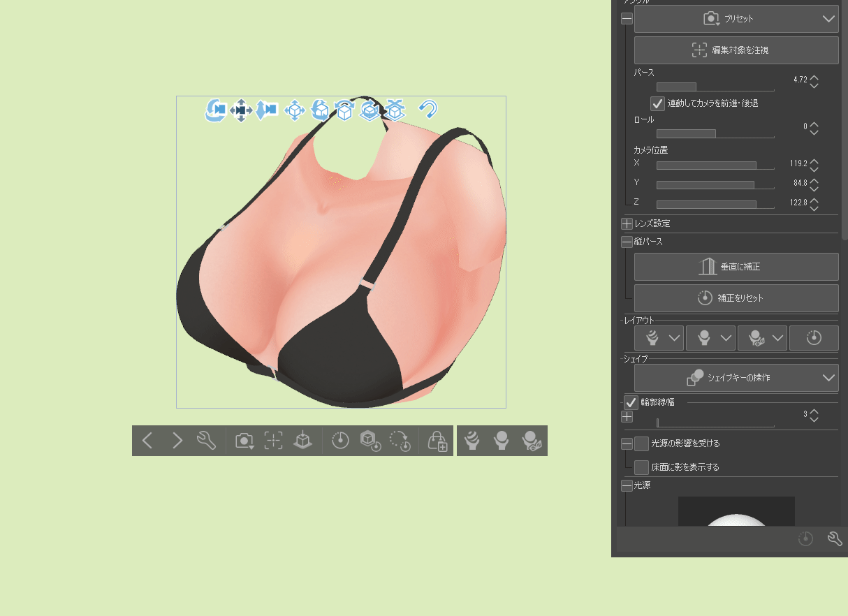848x616 pixels.
Task: Collapse the 縦パース section
Action: pyautogui.click(x=627, y=242)
